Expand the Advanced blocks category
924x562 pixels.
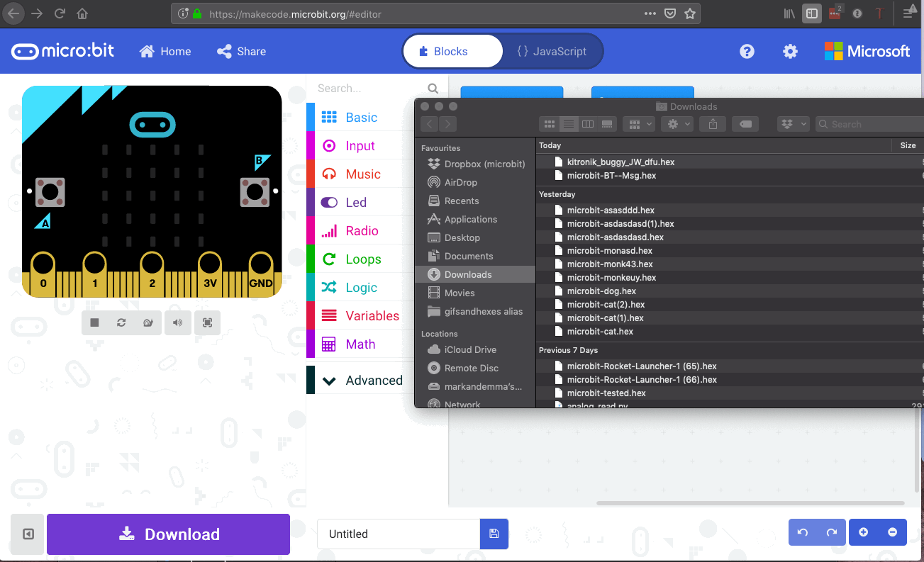coord(363,380)
